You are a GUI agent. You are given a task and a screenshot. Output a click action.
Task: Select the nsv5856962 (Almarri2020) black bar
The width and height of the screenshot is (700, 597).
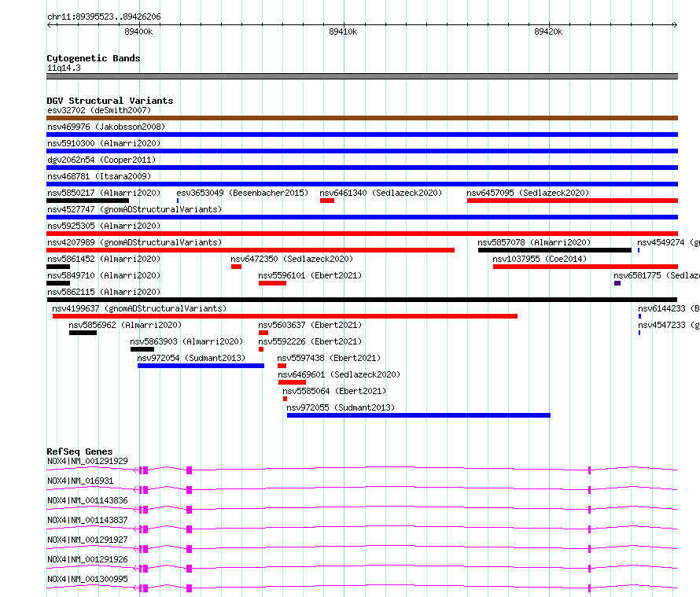click(x=83, y=333)
